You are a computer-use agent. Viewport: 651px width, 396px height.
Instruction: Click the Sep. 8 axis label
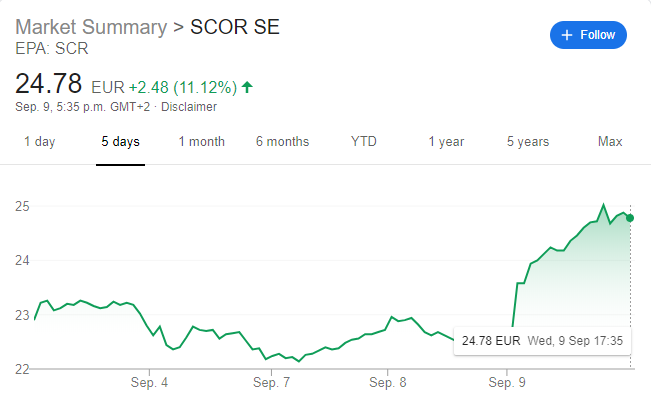[x=388, y=382]
